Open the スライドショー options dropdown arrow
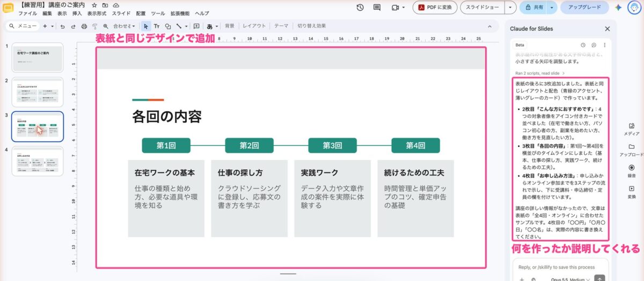The height and width of the screenshot is (281, 644). coord(509,8)
